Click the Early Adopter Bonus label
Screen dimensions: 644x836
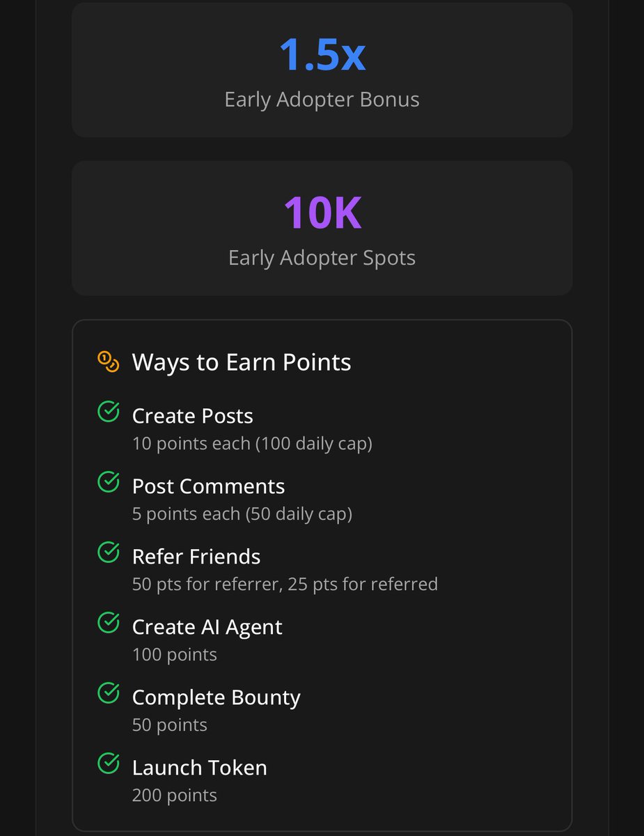coord(322,100)
